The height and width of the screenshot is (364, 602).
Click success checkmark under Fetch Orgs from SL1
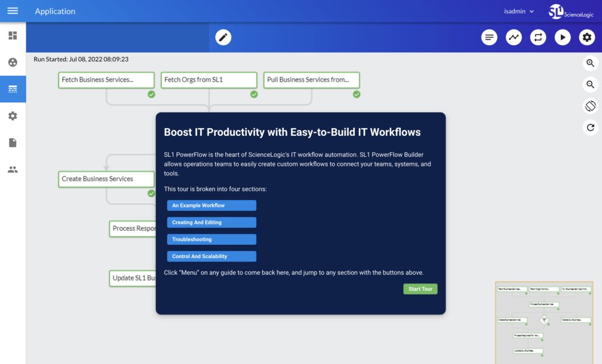pos(254,95)
